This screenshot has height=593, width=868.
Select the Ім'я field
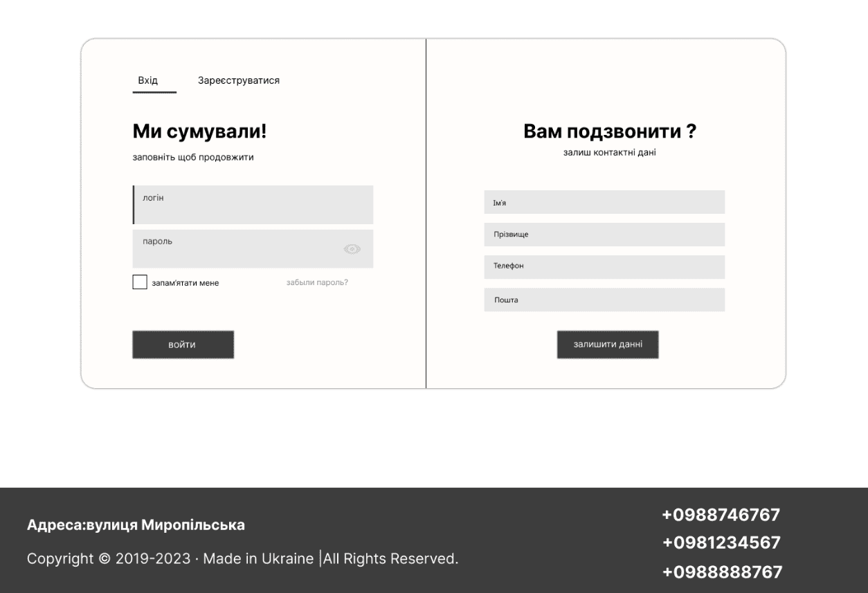[x=604, y=202]
